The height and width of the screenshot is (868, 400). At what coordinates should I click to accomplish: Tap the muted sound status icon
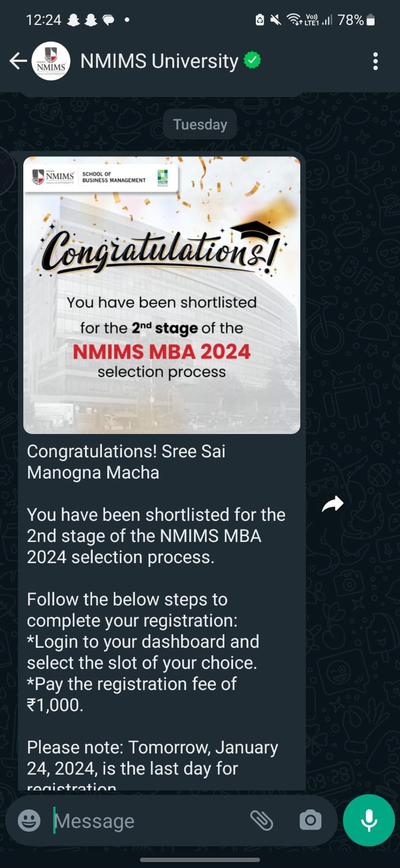click(276, 20)
